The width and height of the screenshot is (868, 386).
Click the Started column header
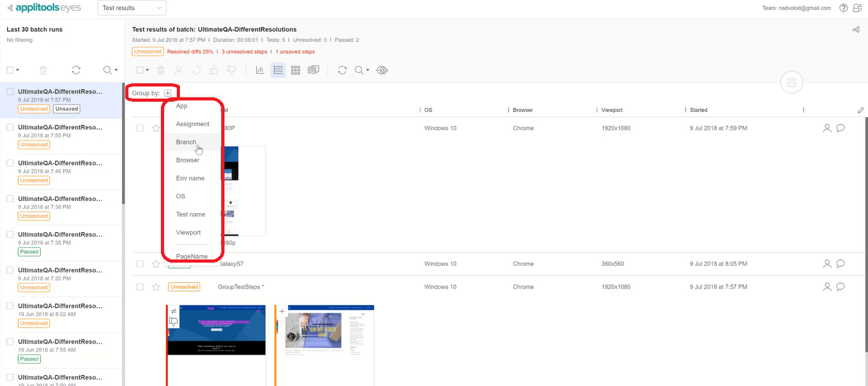[698, 110]
